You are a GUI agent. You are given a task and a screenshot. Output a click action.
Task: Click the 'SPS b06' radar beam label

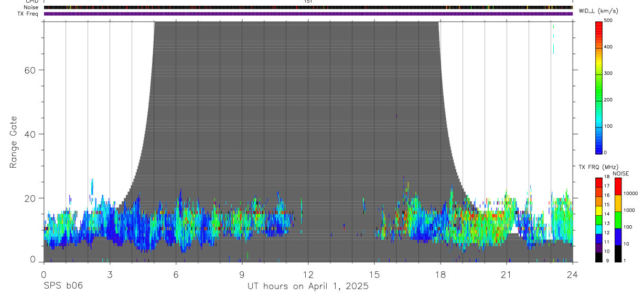(x=63, y=286)
